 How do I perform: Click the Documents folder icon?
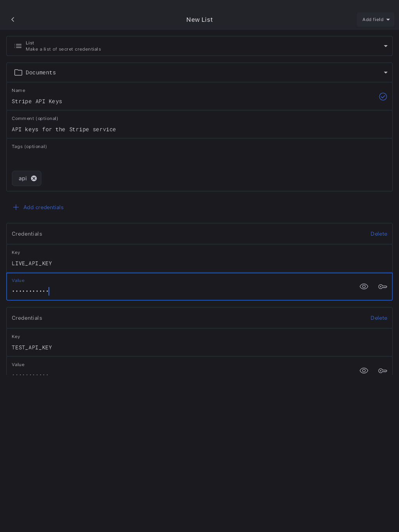18,72
